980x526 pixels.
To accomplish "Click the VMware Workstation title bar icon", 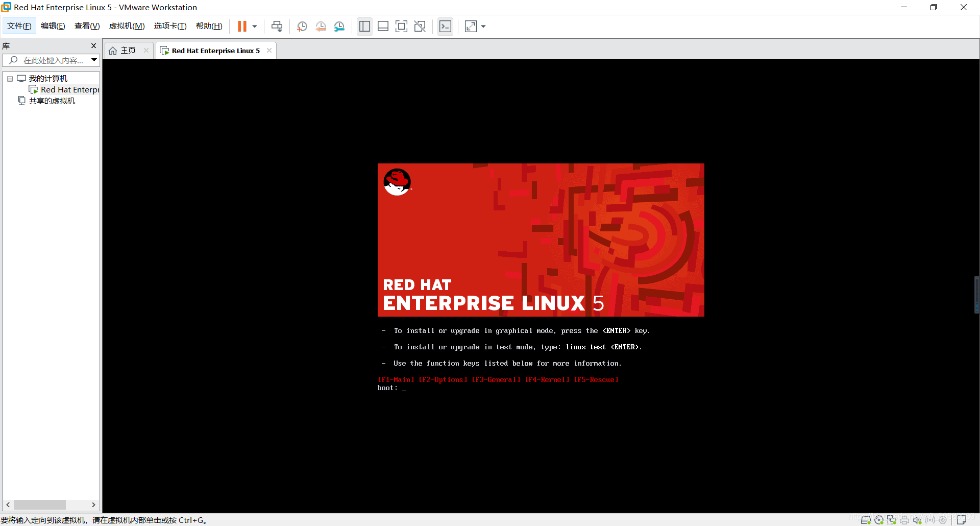I will [6, 7].
